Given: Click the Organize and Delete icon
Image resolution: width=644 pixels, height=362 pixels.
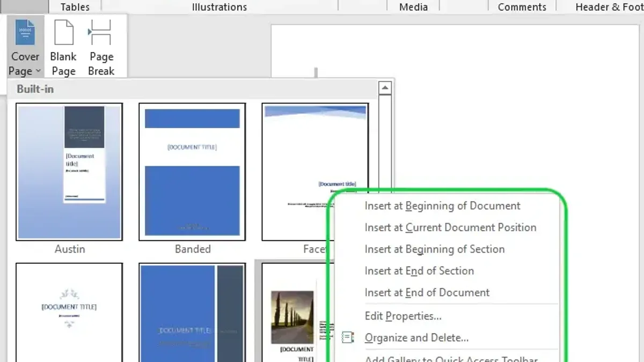Looking at the screenshot, I should click(x=348, y=337).
